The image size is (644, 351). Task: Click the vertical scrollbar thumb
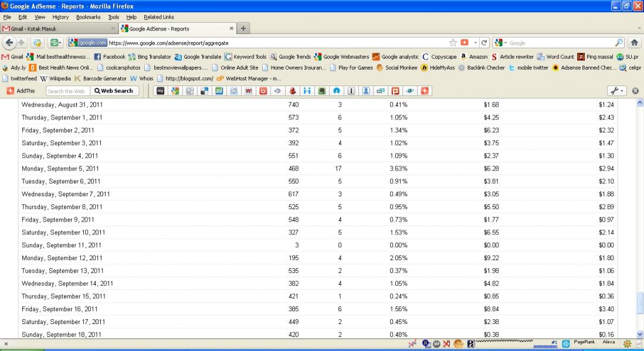[639, 303]
